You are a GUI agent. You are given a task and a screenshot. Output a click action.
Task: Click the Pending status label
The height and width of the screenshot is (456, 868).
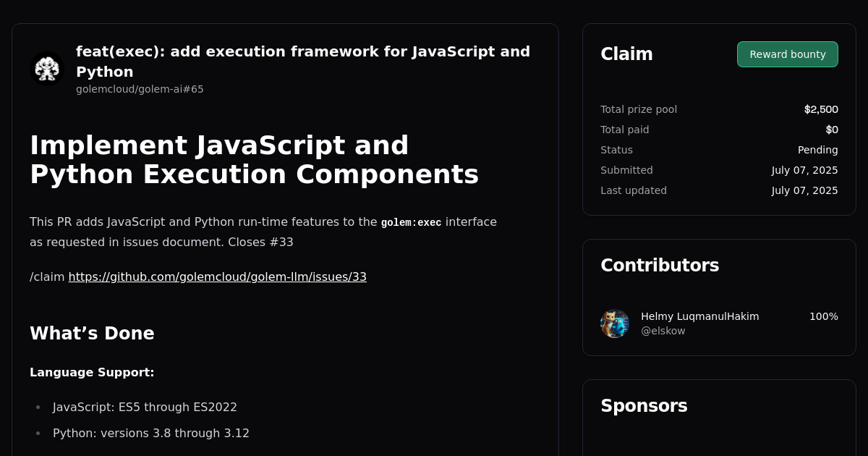[x=818, y=150]
